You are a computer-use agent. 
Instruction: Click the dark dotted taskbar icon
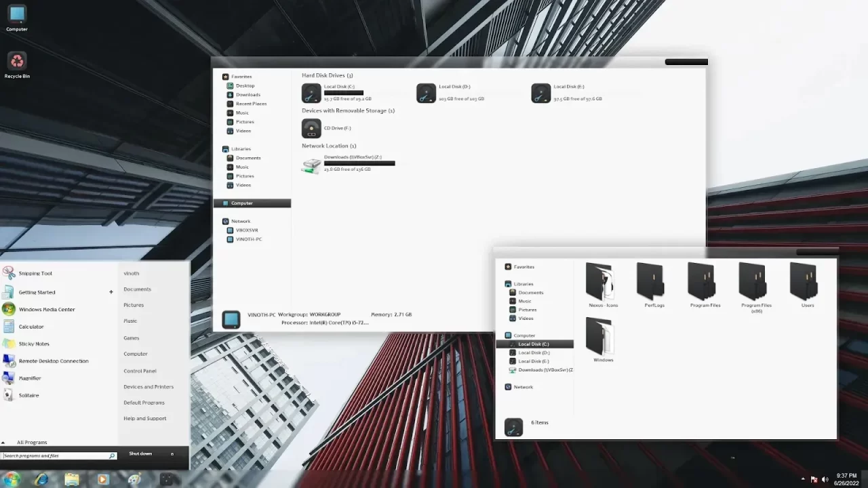[x=167, y=479]
